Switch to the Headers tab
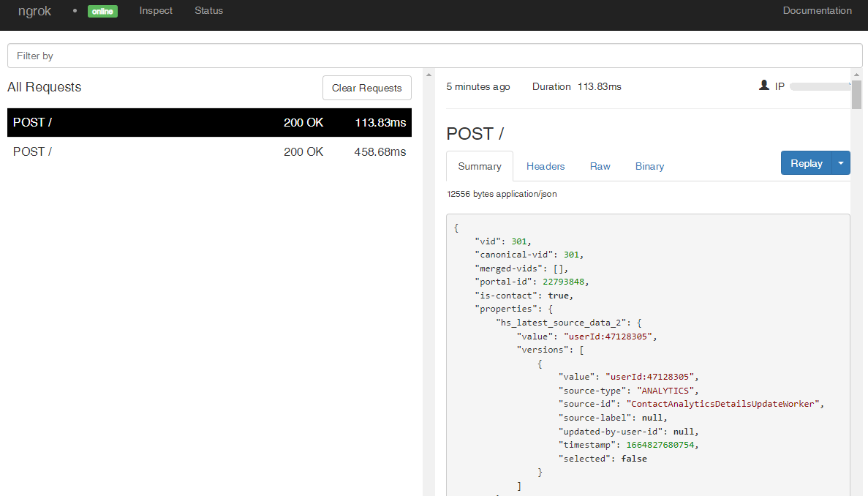The height and width of the screenshot is (496, 868). (x=546, y=166)
